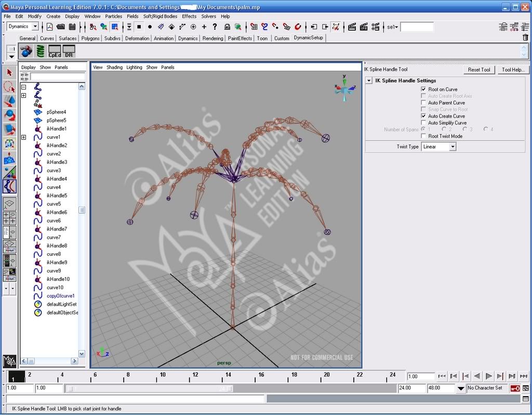Pick the Universal Manipulator tool
532x415 pixels.
(9, 144)
